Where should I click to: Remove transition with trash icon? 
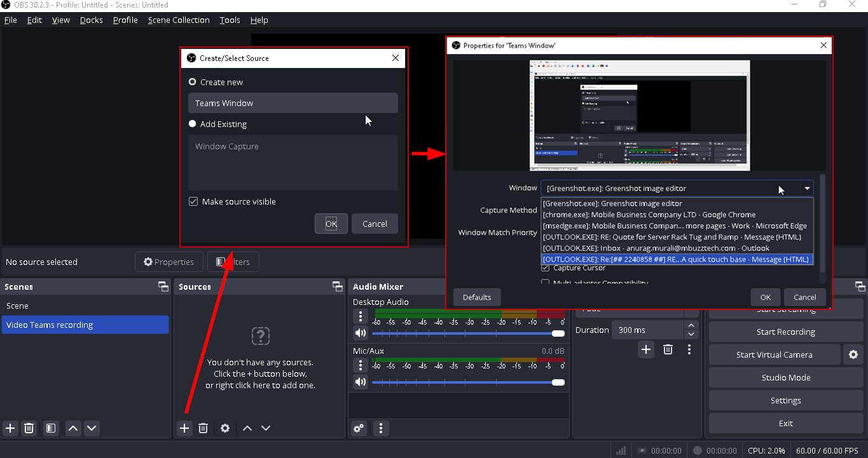pyautogui.click(x=668, y=349)
